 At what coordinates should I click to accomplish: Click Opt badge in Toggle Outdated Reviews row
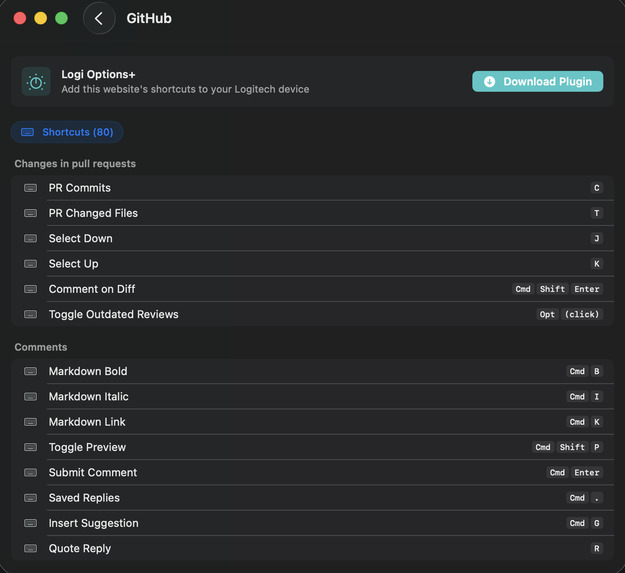(547, 314)
